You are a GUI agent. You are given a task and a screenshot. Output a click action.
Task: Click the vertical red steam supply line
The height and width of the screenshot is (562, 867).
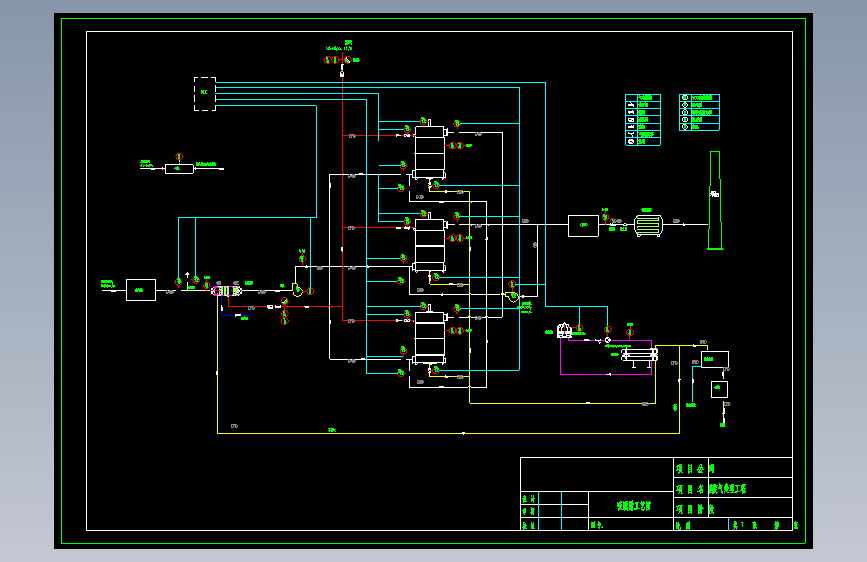tap(342, 194)
